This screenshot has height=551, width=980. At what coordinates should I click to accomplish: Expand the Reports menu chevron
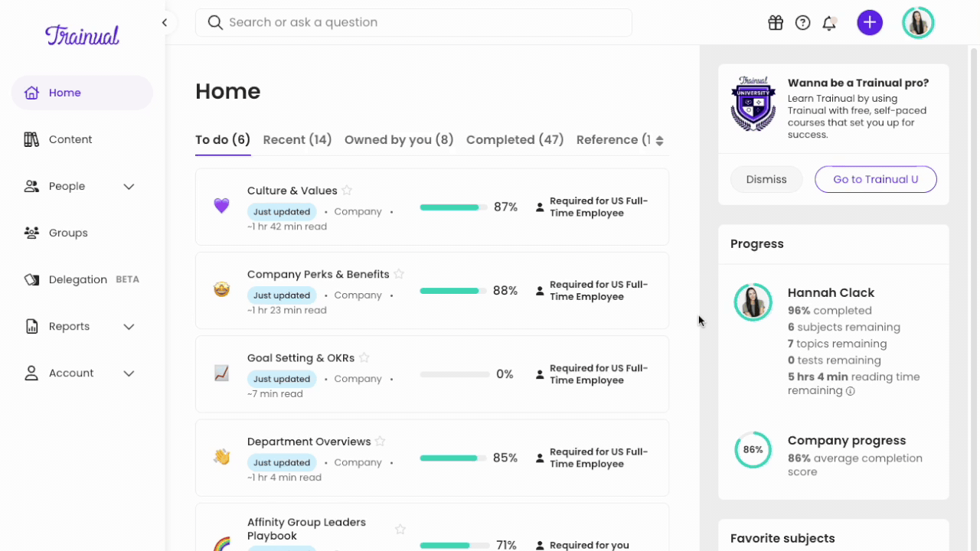click(129, 327)
